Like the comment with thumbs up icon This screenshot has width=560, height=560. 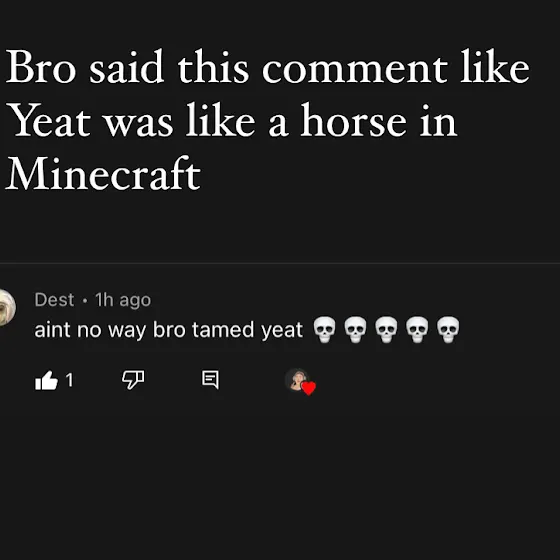[x=46, y=380]
